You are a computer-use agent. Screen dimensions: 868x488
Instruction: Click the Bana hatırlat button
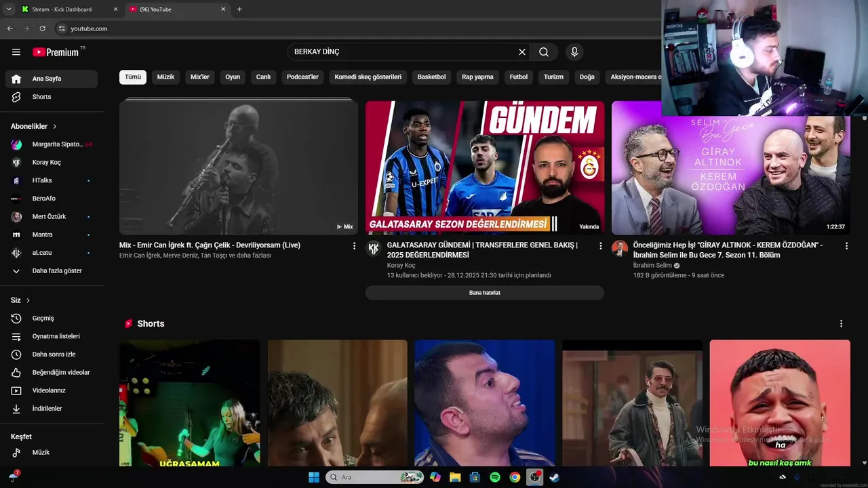[x=484, y=293]
